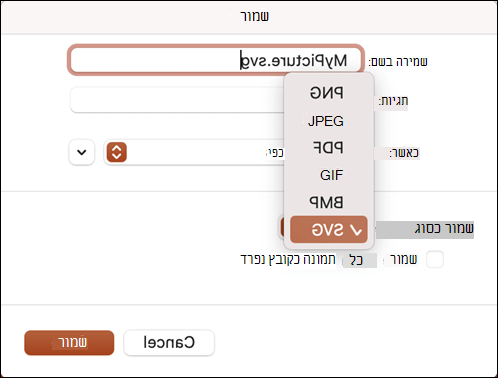Click the 'תגיות' label
The width and height of the screenshot is (498, 378).
click(393, 101)
